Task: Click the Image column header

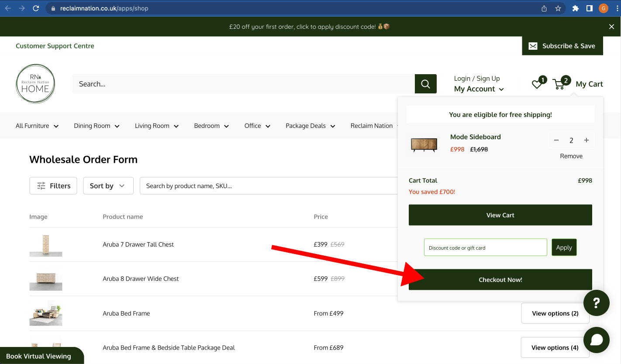Action: 38,217
